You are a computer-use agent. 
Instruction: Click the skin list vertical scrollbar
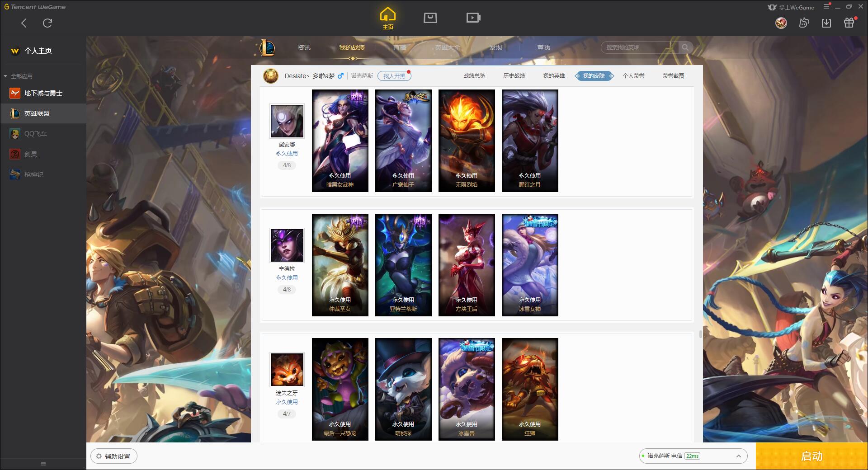[700, 334]
